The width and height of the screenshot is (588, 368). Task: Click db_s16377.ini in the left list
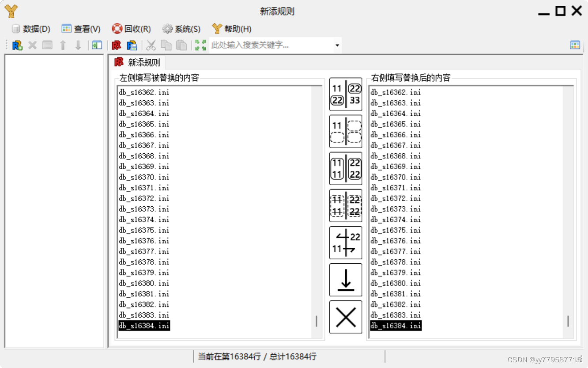point(144,251)
